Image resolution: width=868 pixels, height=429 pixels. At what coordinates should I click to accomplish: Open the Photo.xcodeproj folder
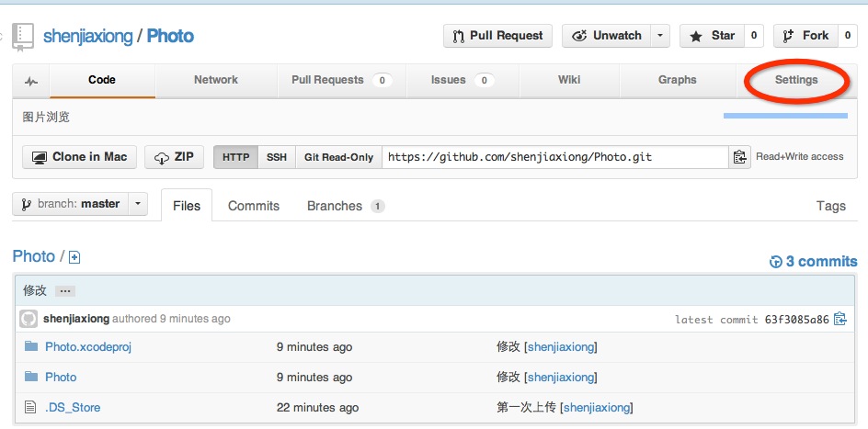pyautogui.click(x=88, y=347)
